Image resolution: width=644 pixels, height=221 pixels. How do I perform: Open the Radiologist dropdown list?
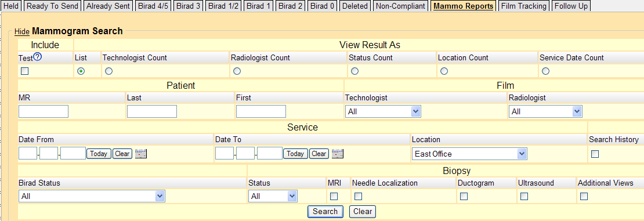(545, 111)
